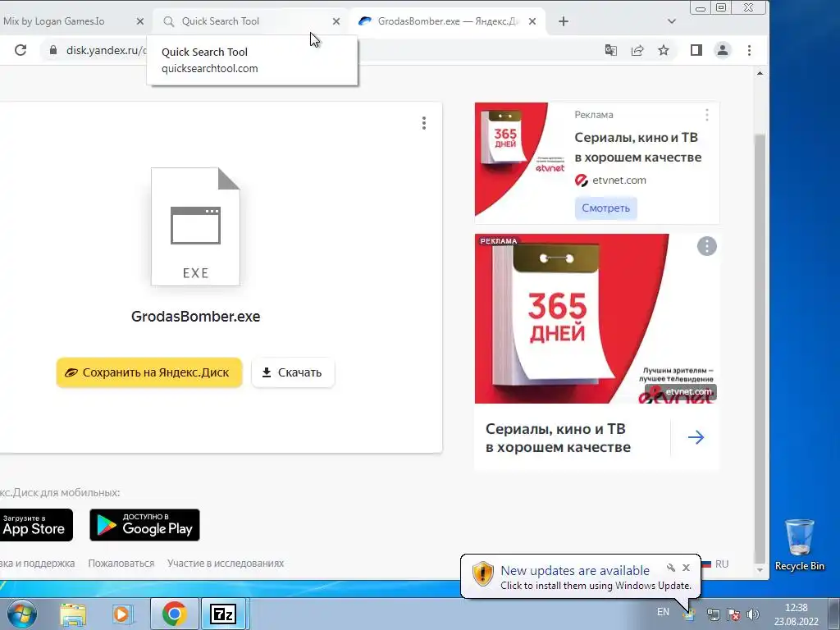Select the Recycle Bin desktop icon

pyautogui.click(x=799, y=545)
